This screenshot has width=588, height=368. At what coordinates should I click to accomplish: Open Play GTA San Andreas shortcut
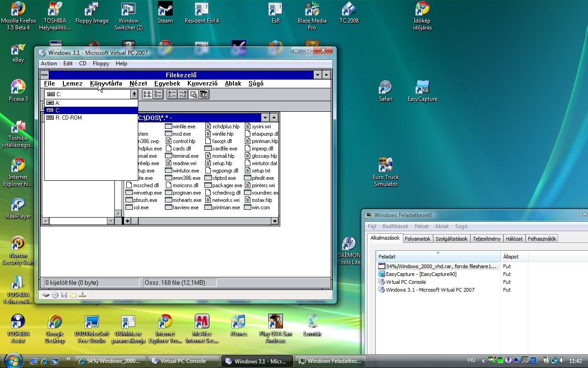tap(275, 329)
